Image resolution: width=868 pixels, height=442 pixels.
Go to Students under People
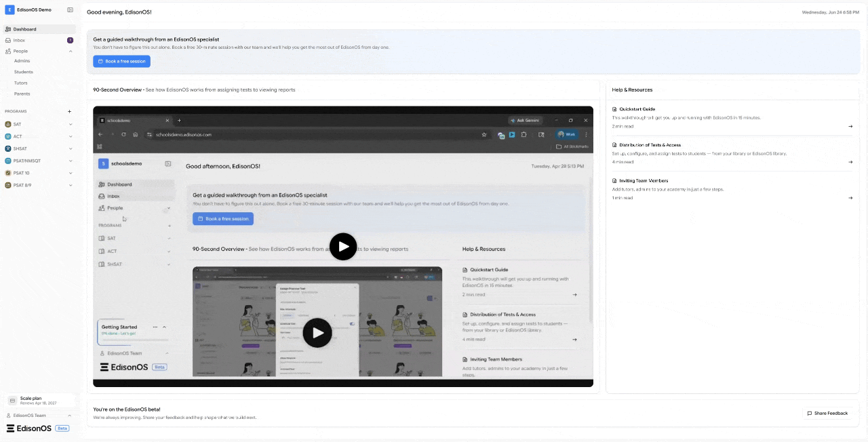pyautogui.click(x=24, y=72)
